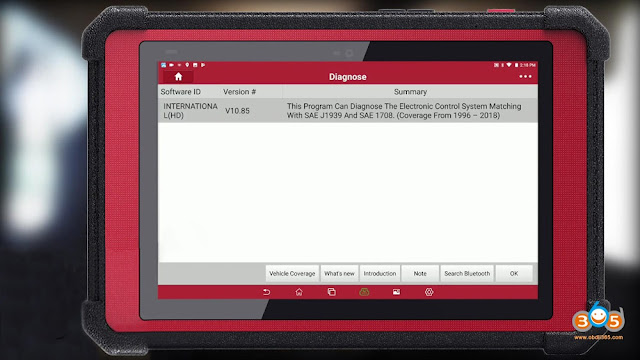Click the Introduction button

pos(380,273)
